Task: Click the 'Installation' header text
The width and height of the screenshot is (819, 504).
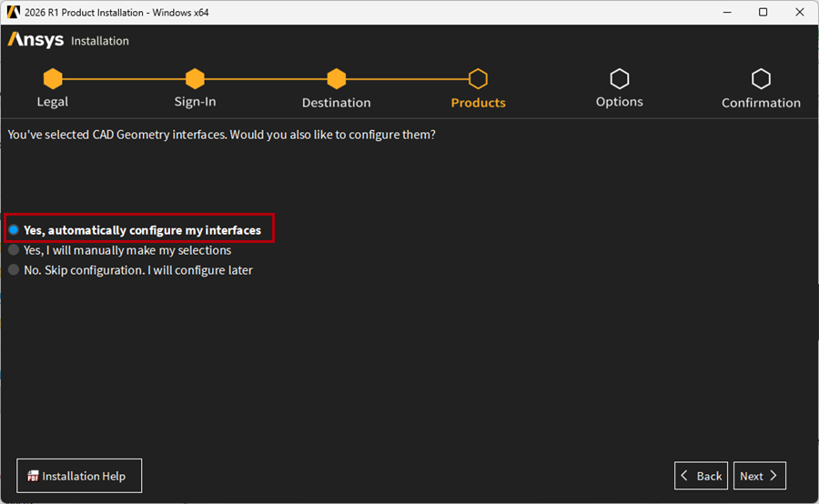Action: pyautogui.click(x=100, y=41)
